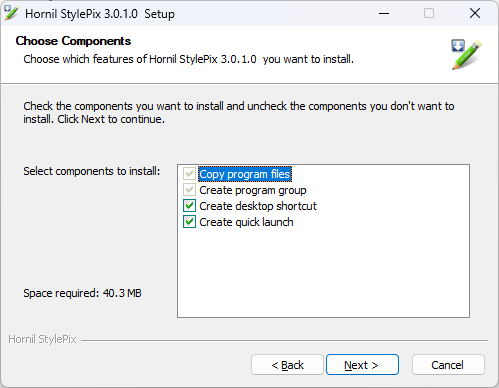
Task: Close the setup window
Action: (475, 13)
